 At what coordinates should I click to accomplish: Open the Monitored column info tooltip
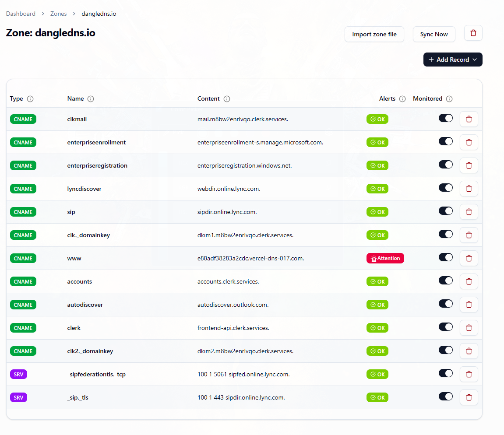coord(450,99)
